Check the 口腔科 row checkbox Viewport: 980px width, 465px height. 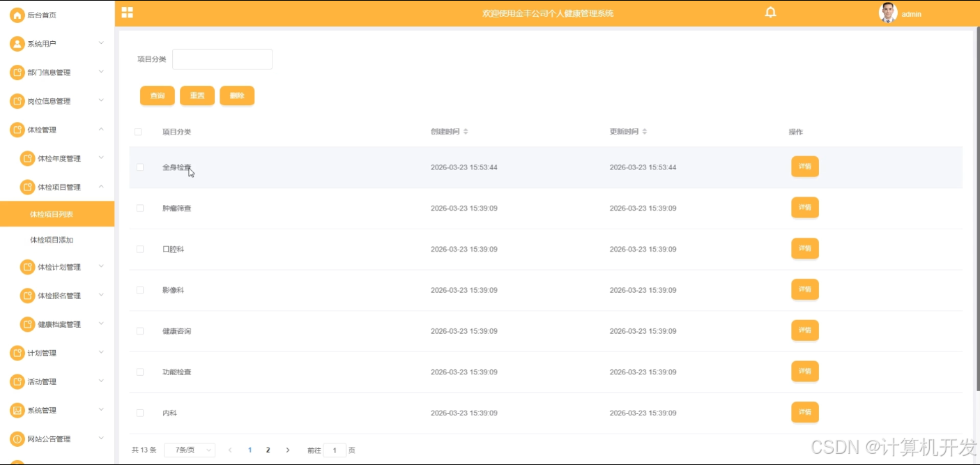tap(140, 249)
